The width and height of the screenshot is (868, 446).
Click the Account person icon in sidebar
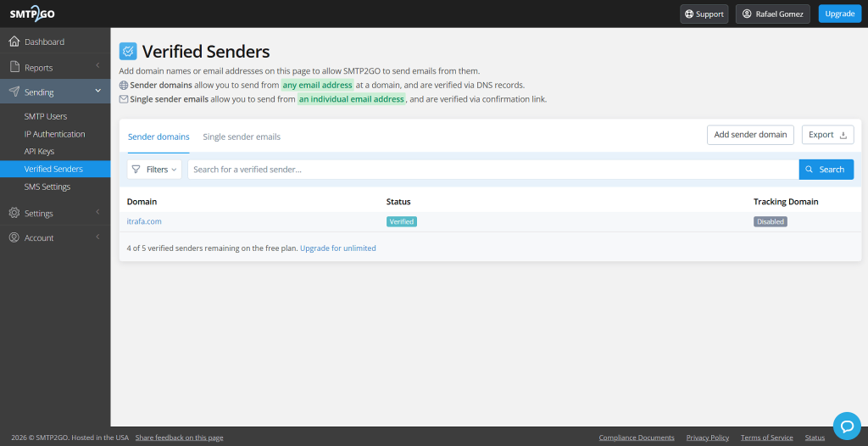point(14,237)
